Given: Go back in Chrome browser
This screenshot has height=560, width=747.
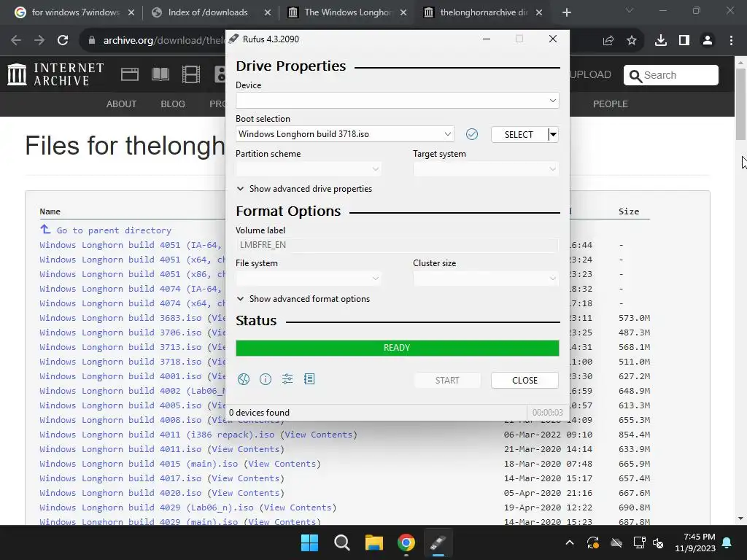Looking at the screenshot, I should 16,41.
